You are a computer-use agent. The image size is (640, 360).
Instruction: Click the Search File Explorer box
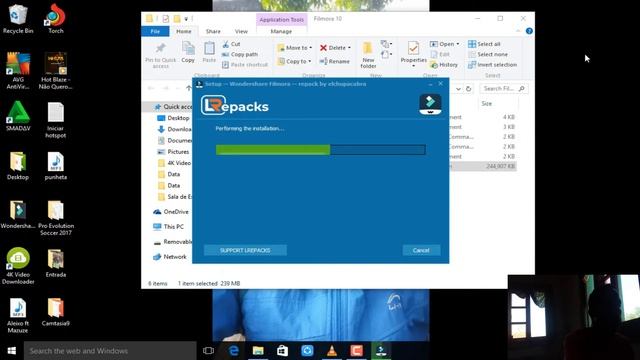504,89
